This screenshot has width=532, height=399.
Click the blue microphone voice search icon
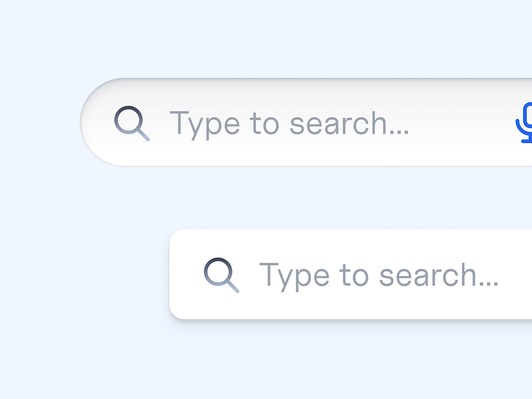[524, 123]
